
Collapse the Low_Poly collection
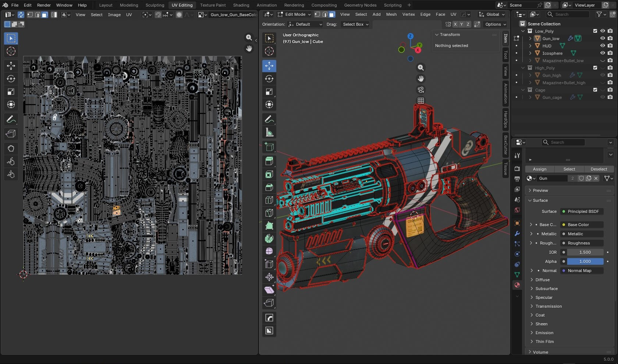(523, 31)
